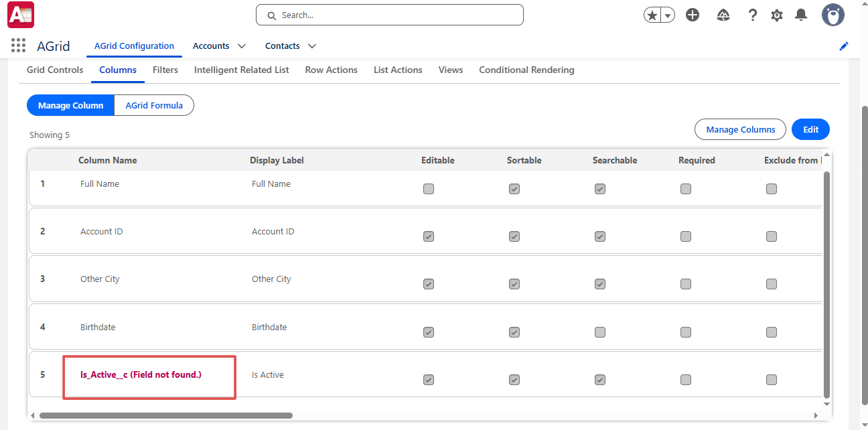Toggle Required checkbox for Is Active
The height and width of the screenshot is (430, 868).
coord(686,380)
